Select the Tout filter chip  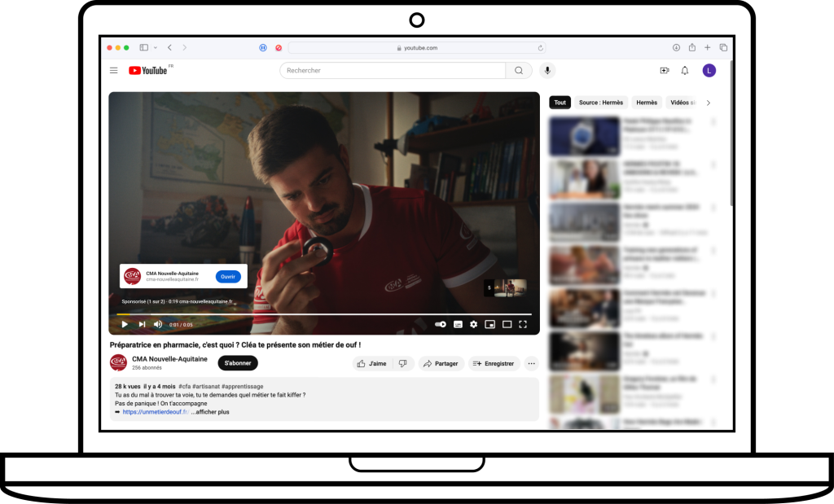560,103
